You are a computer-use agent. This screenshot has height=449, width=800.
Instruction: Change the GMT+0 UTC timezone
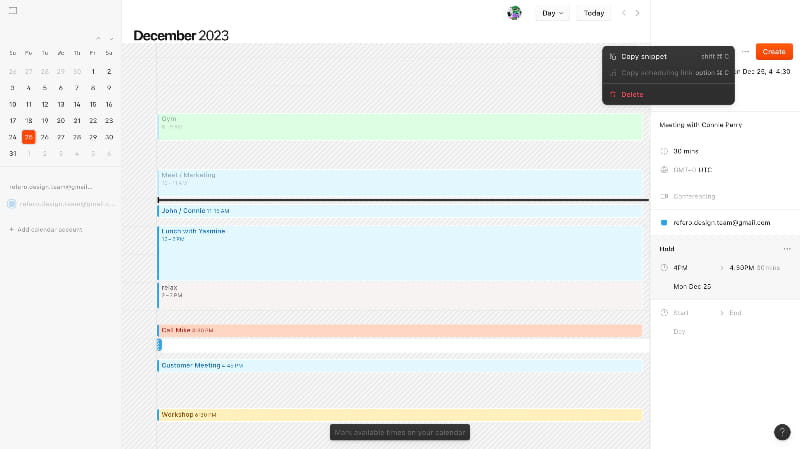692,170
